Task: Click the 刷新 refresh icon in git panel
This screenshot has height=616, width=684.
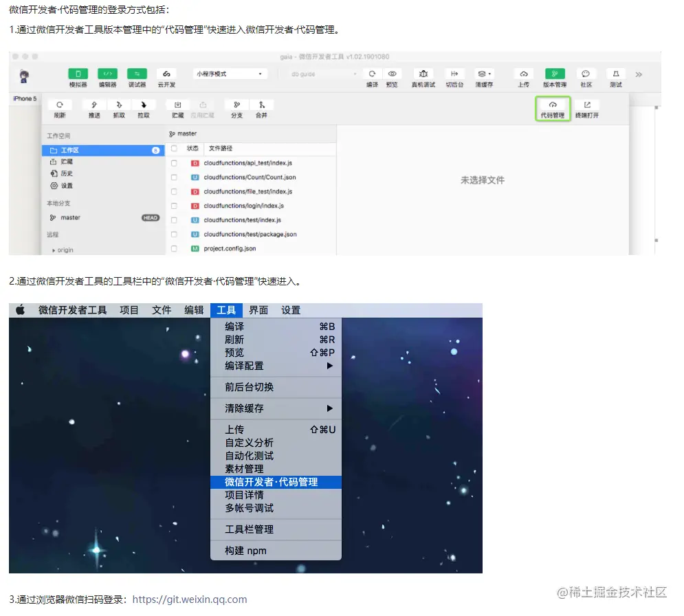Action: (x=60, y=104)
